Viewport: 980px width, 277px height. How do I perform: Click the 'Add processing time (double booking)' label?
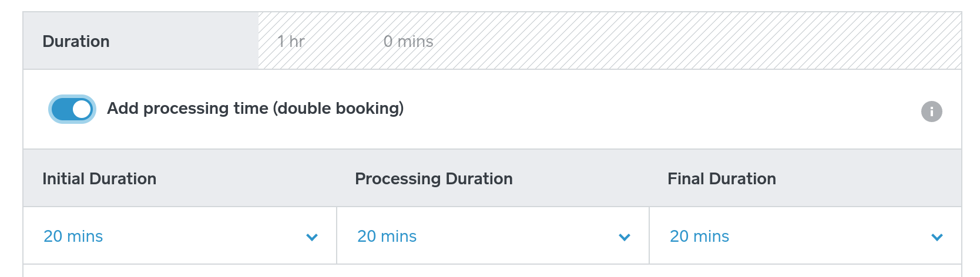coord(255,109)
